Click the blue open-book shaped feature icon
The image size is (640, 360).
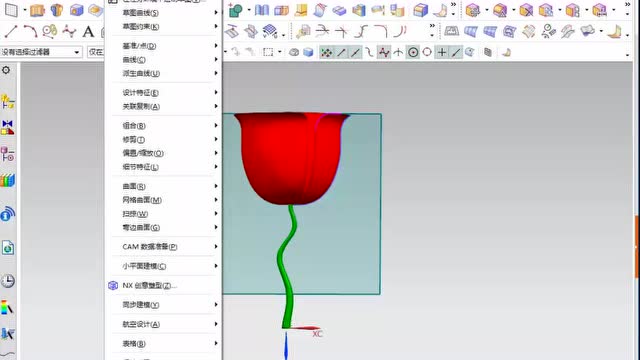(x=262, y=10)
